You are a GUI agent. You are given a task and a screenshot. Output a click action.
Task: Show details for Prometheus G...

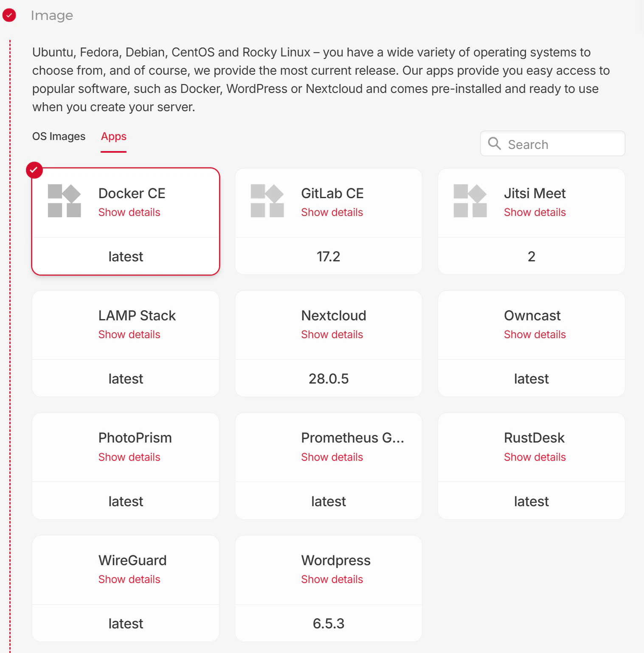point(332,457)
